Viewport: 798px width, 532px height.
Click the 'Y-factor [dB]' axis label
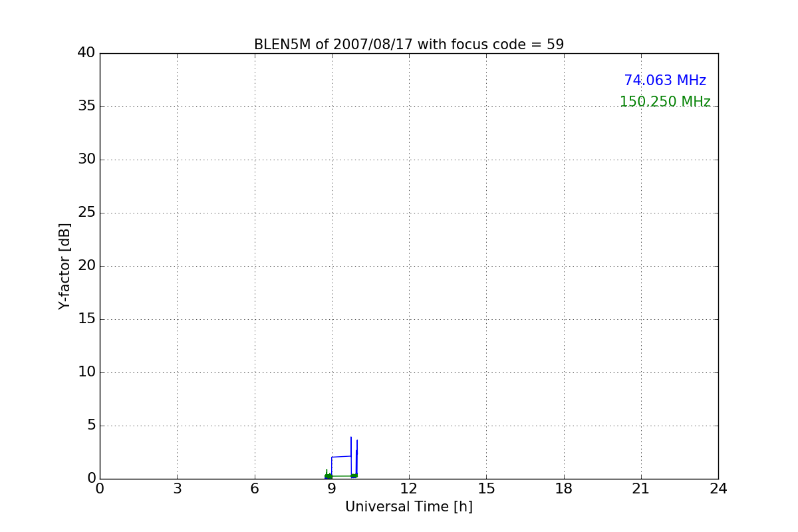[x=65, y=266]
